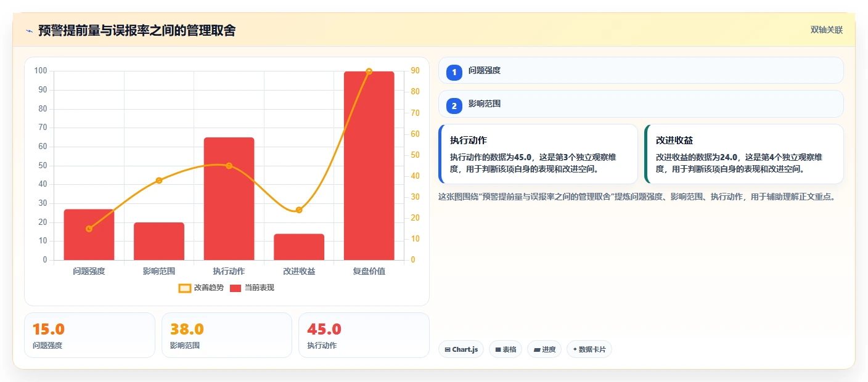Click the 数据卡片 sparkle icon
This screenshot has height=382, width=868.
(575, 349)
